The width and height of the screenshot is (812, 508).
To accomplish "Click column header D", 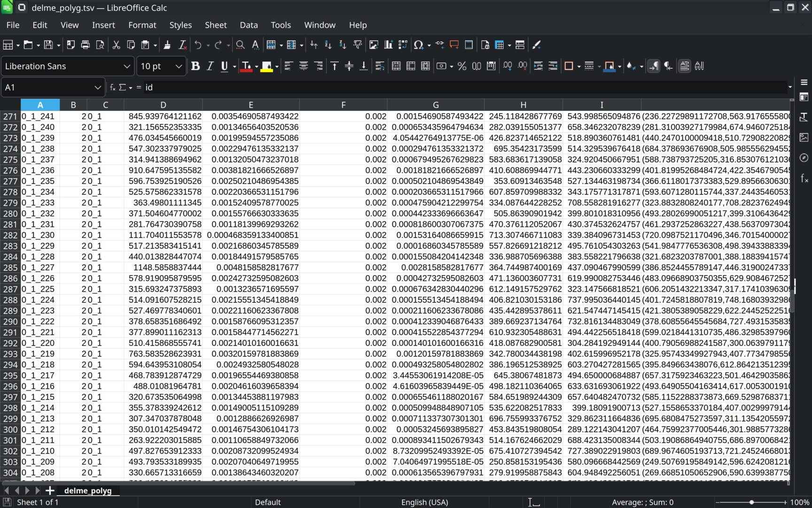I will [163, 105].
